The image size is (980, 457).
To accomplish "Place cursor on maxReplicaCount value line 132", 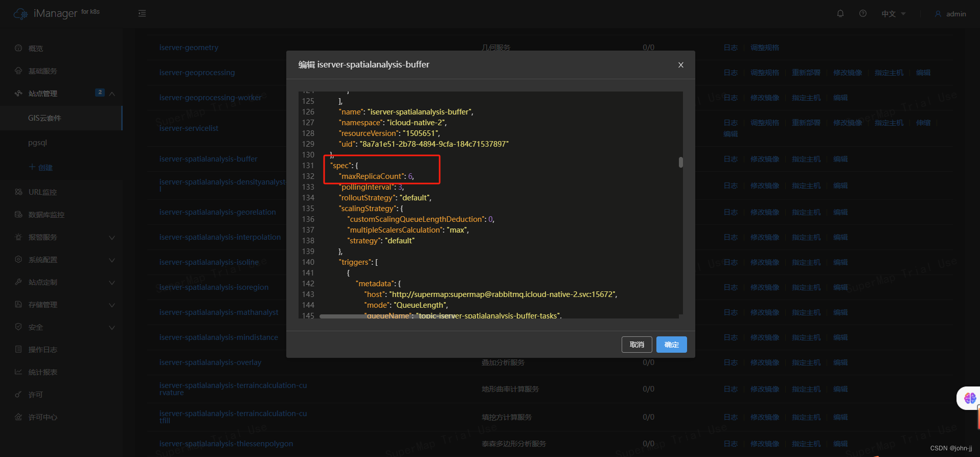I will pos(411,176).
